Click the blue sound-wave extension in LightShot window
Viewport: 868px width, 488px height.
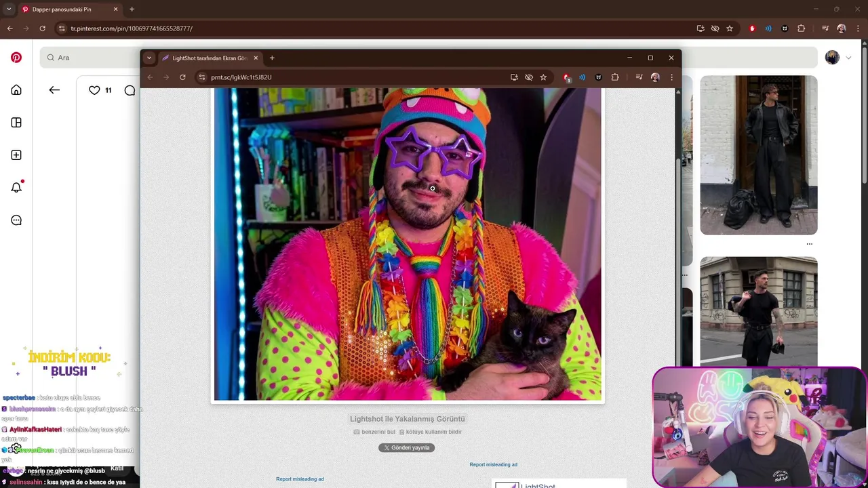582,77
